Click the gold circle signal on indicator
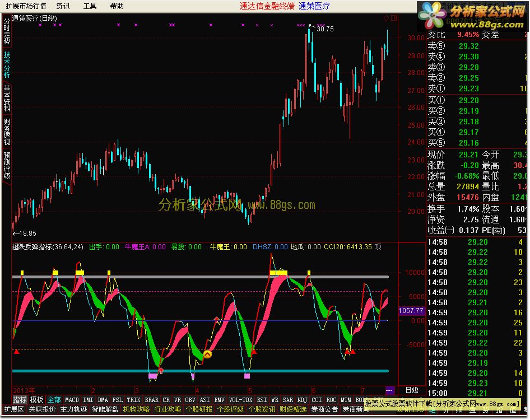This screenshot has height=420, width=530. (x=207, y=354)
